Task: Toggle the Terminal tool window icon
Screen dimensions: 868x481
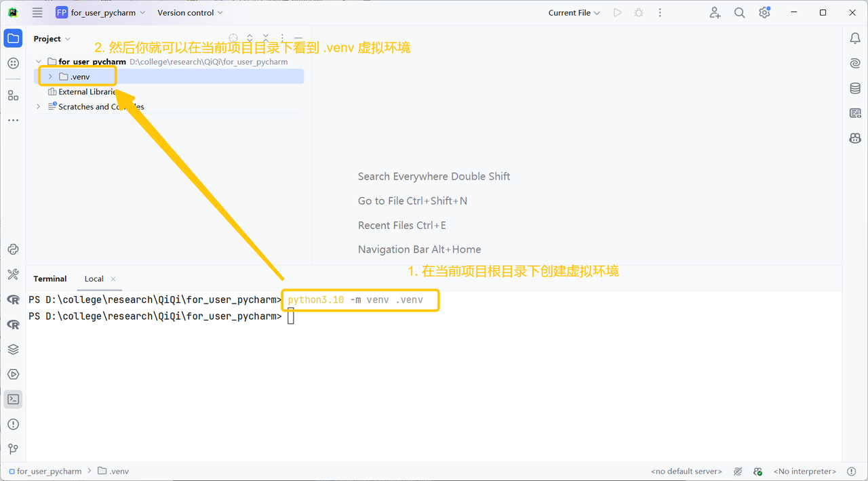Action: [13, 399]
